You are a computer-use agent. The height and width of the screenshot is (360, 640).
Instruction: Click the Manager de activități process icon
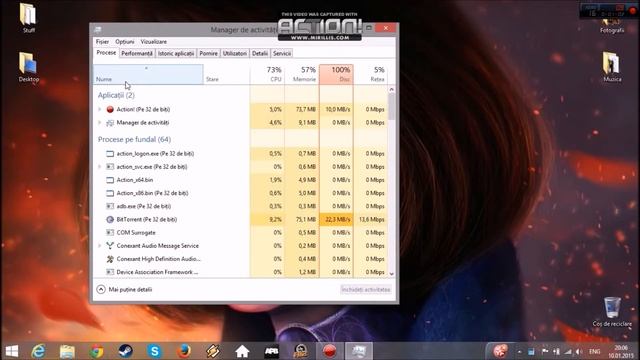pos(110,122)
